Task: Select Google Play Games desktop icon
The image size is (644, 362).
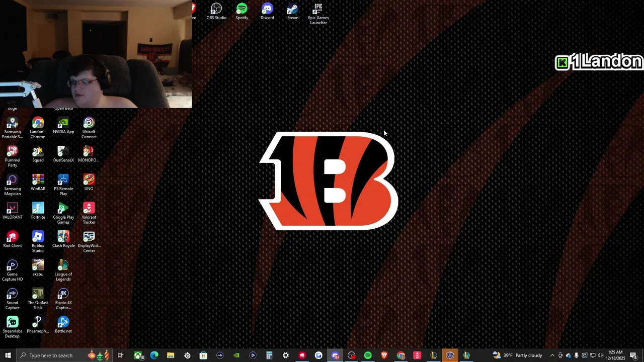Action: pos(63,214)
